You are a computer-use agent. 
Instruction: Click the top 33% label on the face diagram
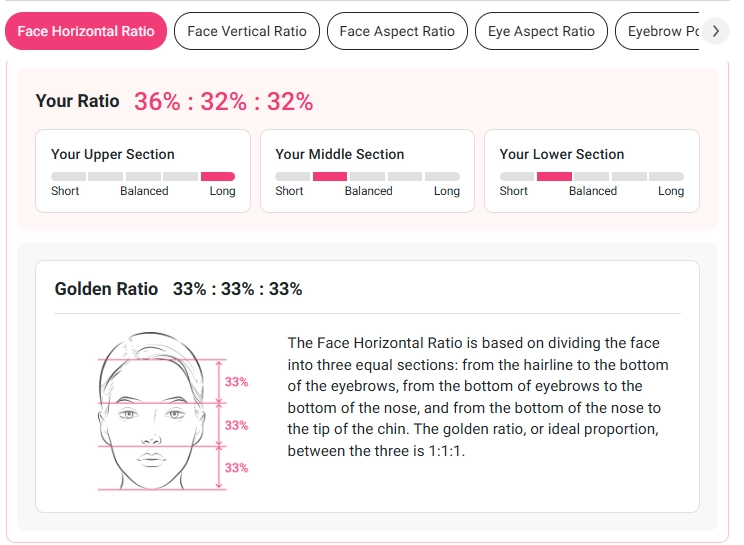tap(237, 382)
